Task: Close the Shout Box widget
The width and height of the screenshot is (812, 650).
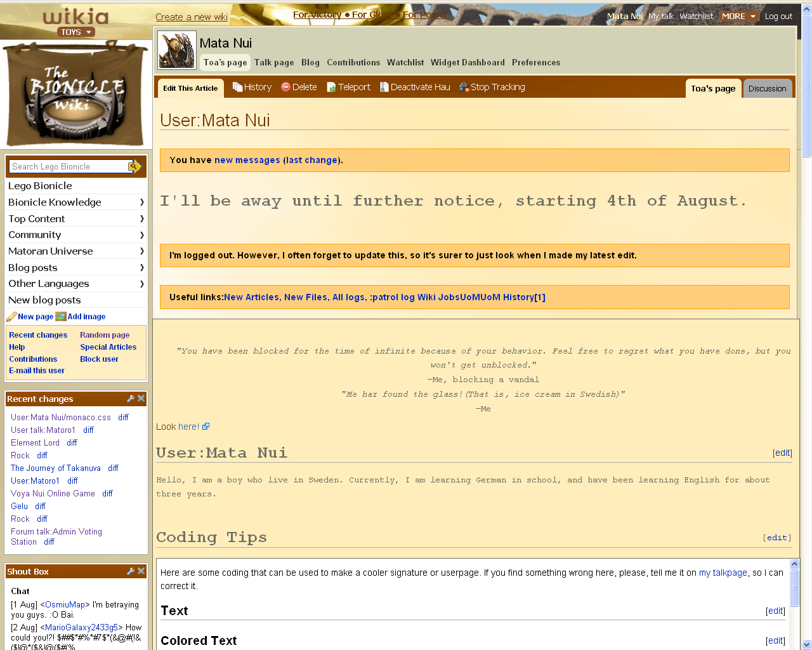Action: click(141, 571)
